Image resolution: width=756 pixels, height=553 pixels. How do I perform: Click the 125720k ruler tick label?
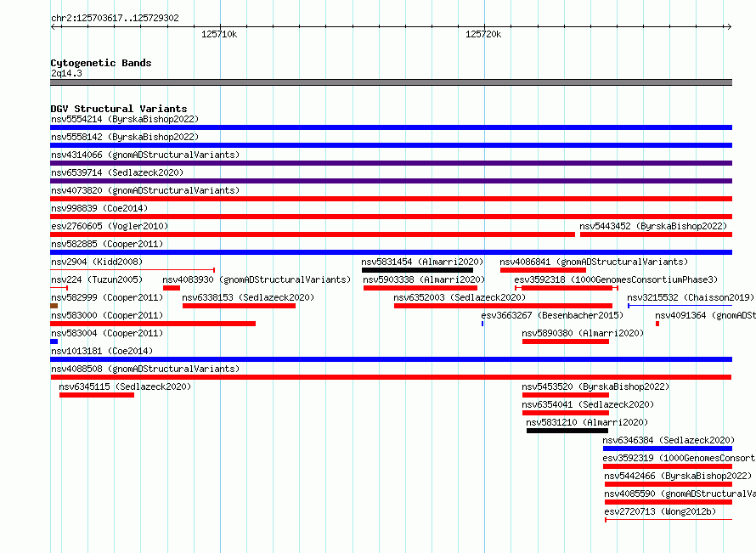483,34
